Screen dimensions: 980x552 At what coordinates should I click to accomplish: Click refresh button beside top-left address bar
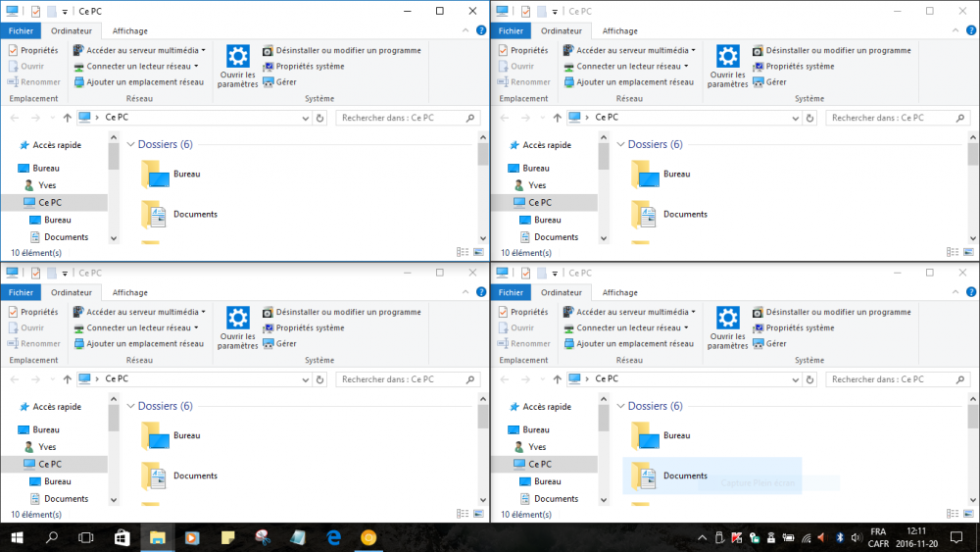pyautogui.click(x=320, y=118)
